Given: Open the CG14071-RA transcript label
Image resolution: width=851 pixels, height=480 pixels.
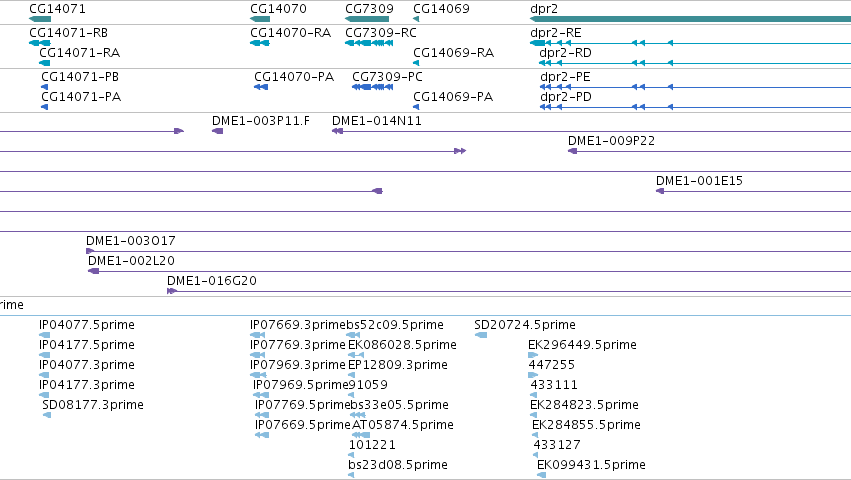Looking at the screenshot, I should 80,53.
